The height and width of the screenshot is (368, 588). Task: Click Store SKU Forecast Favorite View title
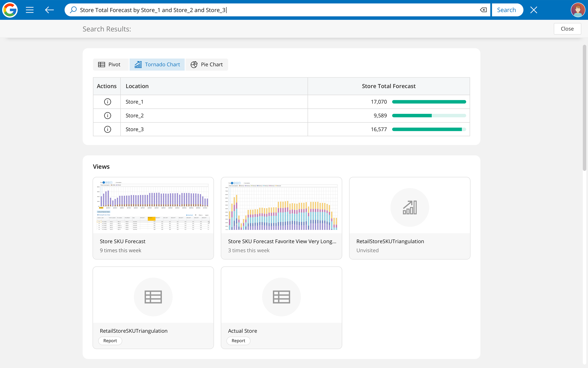click(x=282, y=241)
